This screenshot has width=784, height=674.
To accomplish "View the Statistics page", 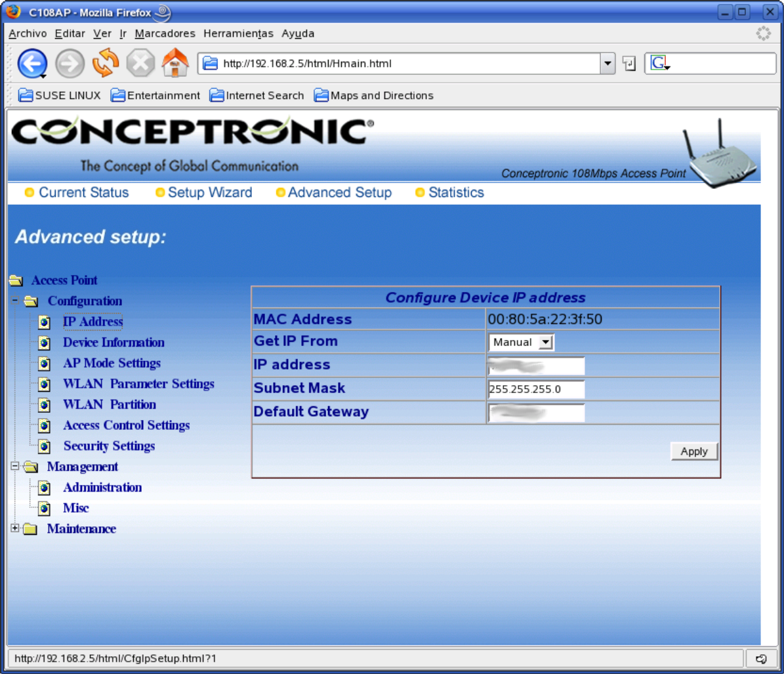I will coord(456,192).
